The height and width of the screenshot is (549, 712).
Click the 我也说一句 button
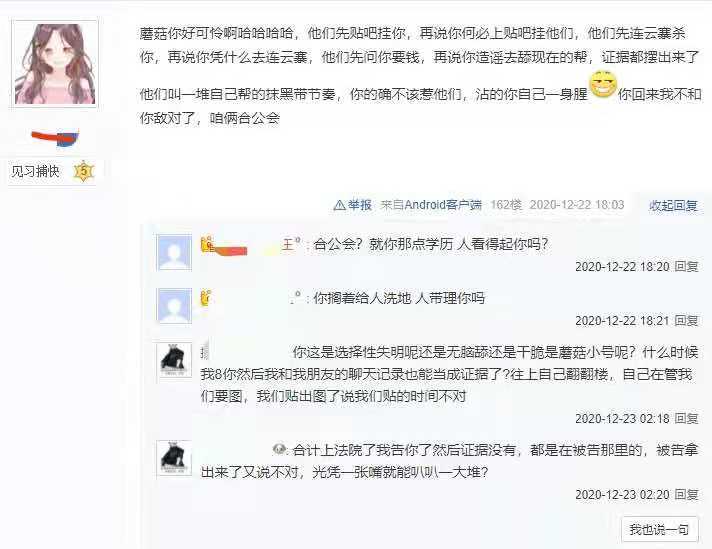[659, 529]
